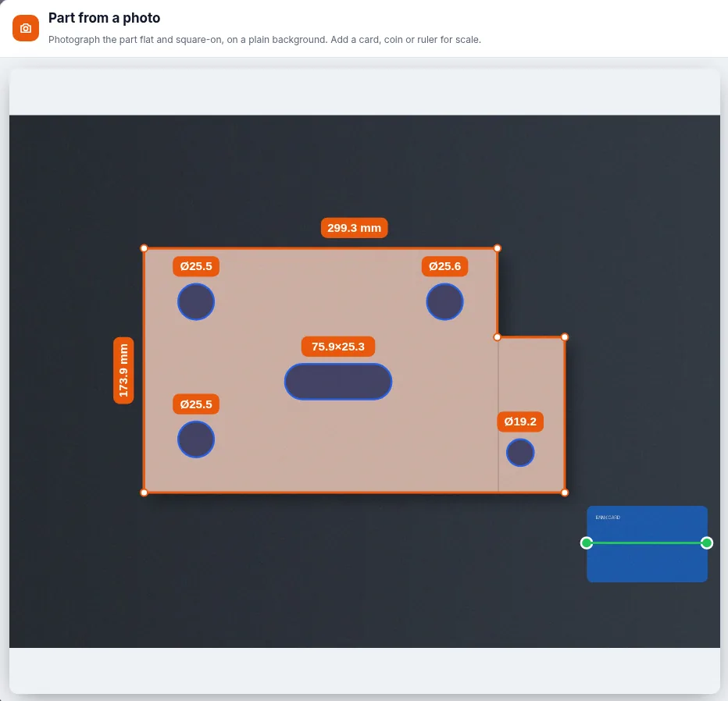Select the 299.3 mm width label
Screen dimensions: 728x701
[x=355, y=228]
